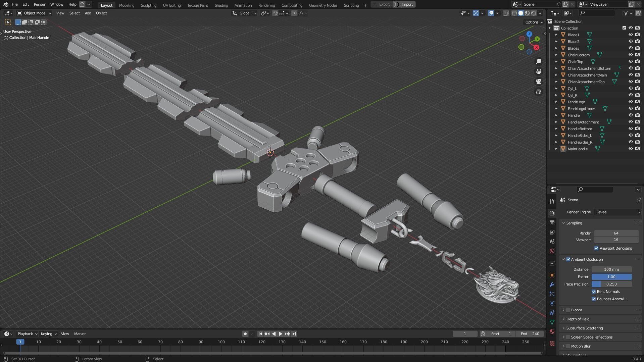Open the Texture properties tab
The height and width of the screenshot is (362, 644).
click(x=552, y=344)
